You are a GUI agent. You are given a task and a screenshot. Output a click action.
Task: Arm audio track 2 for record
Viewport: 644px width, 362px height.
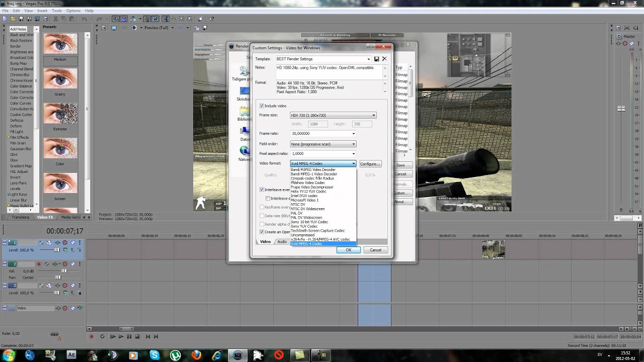(39, 264)
